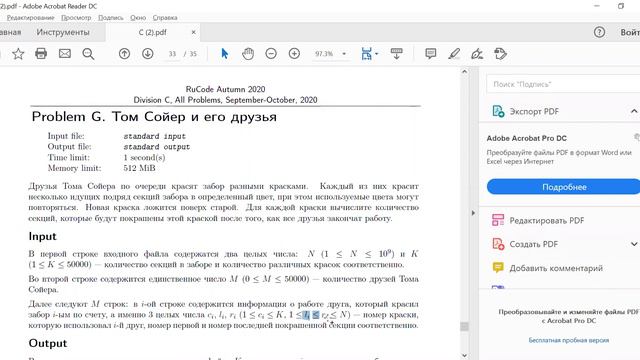Open the Окно menu
The height and width of the screenshot is (360, 640).
[138, 18]
